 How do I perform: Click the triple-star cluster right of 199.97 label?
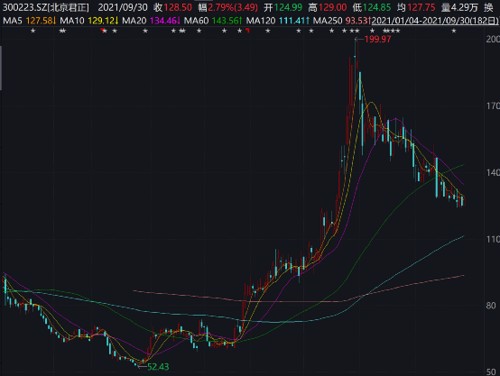coord(391,31)
